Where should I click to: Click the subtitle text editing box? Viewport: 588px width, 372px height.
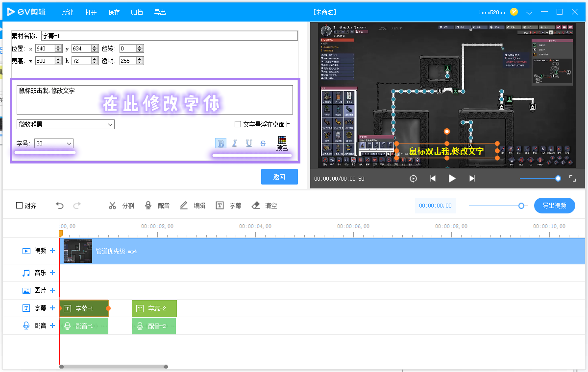click(x=155, y=100)
